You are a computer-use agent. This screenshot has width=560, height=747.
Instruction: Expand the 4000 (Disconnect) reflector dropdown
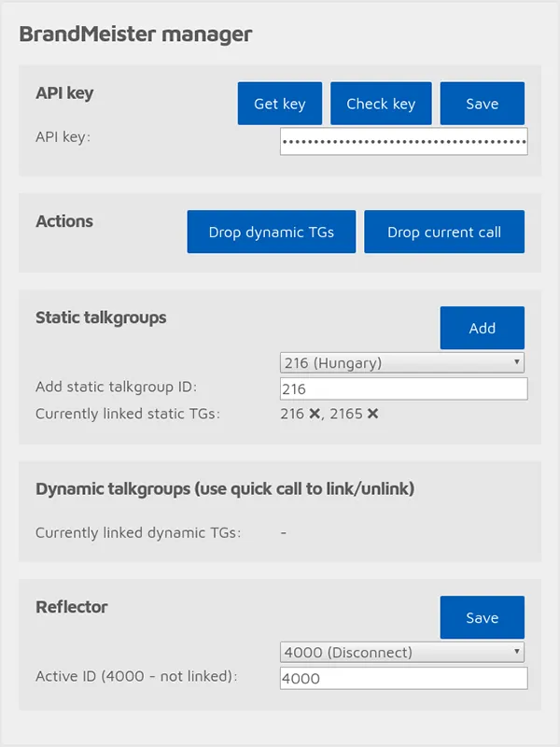pos(402,652)
